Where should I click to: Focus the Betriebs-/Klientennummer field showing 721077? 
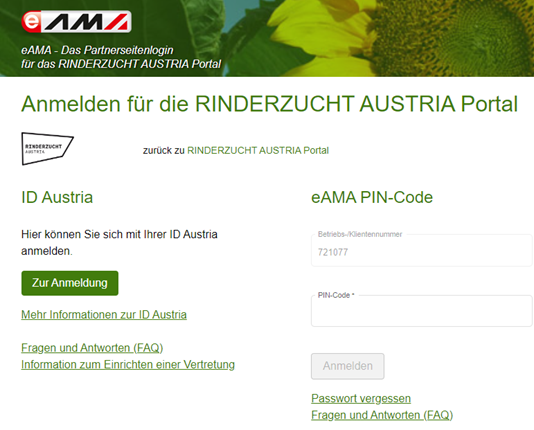point(422,251)
